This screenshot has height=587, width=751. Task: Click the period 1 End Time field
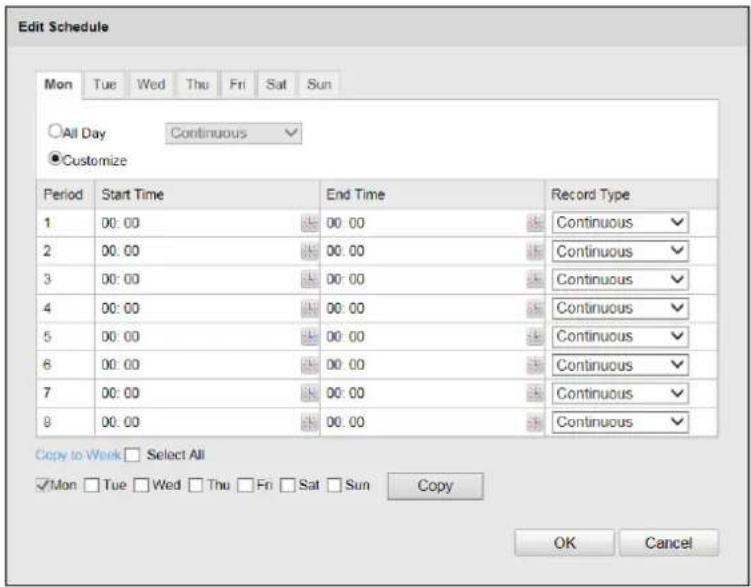tap(424, 223)
